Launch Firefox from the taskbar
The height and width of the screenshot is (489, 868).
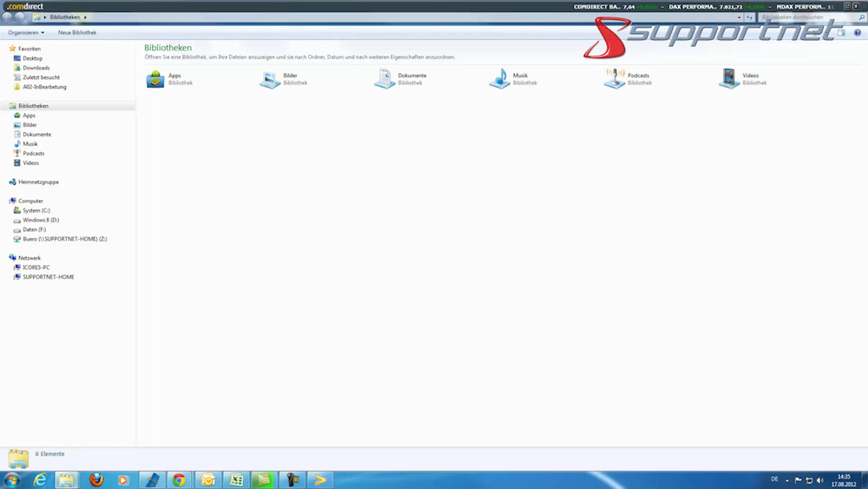(96, 479)
